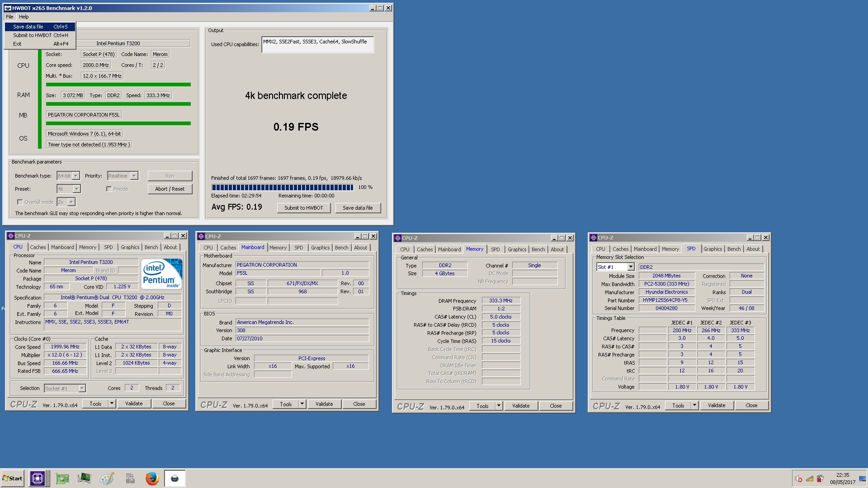This screenshot has height=488, width=868.
Task: Click the DRAM Frequency 333.3 MHz value
Action: click(x=501, y=300)
